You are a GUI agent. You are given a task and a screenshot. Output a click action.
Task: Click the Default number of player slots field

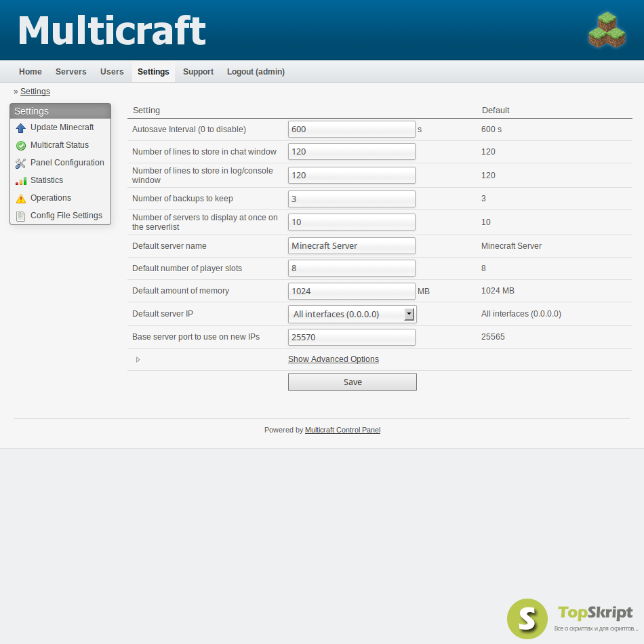point(352,268)
